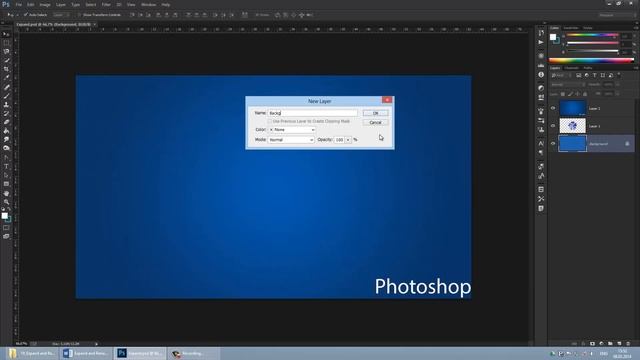Select the Eraser tool
Viewport: 640px width, 360px height.
pos(6,122)
